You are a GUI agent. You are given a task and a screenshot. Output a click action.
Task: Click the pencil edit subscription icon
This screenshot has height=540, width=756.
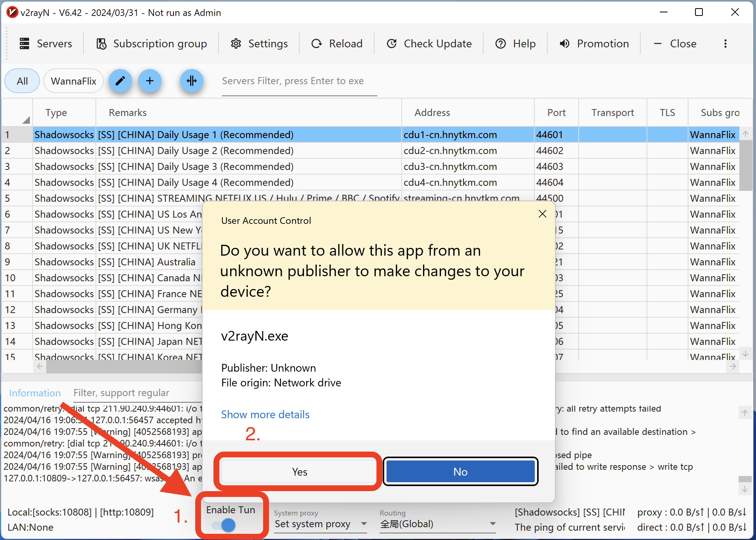coord(120,81)
